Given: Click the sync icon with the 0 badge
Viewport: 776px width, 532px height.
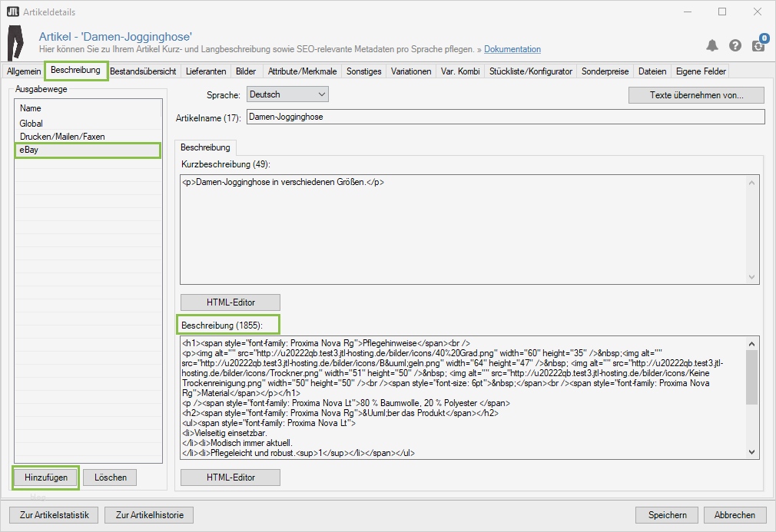Looking at the screenshot, I should [x=758, y=46].
